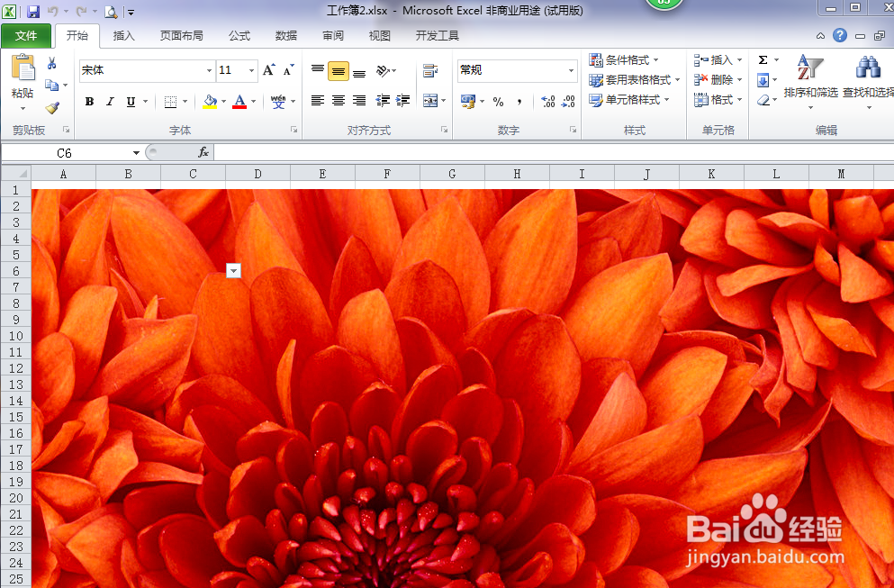Align text left

(318, 101)
